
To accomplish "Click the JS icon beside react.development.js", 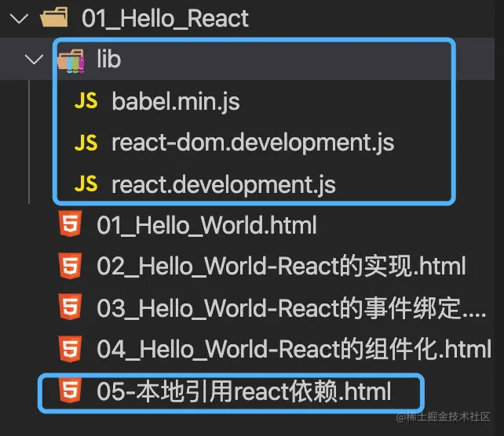I will click(x=86, y=183).
